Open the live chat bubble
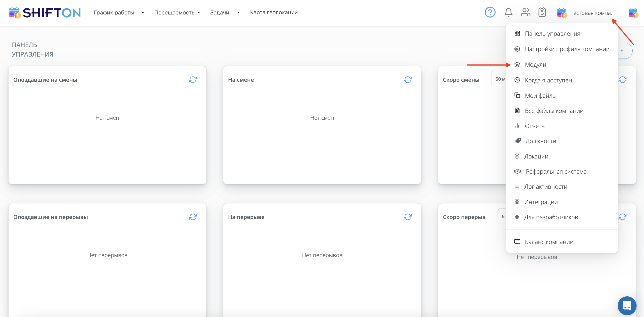Image resolution: width=644 pixels, height=317 pixels. pyautogui.click(x=627, y=306)
